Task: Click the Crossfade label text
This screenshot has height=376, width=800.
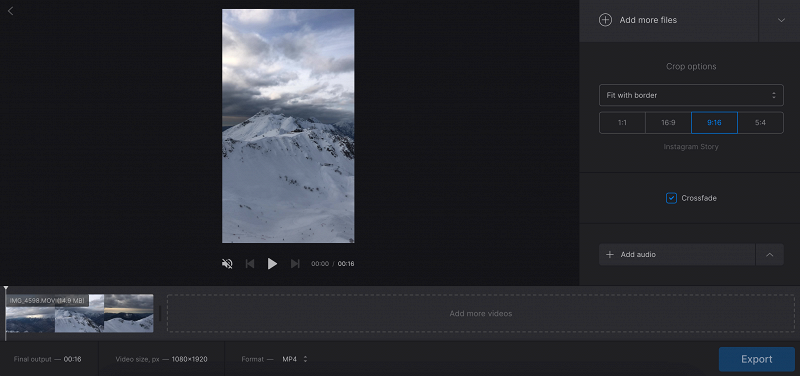Action: pyautogui.click(x=699, y=198)
